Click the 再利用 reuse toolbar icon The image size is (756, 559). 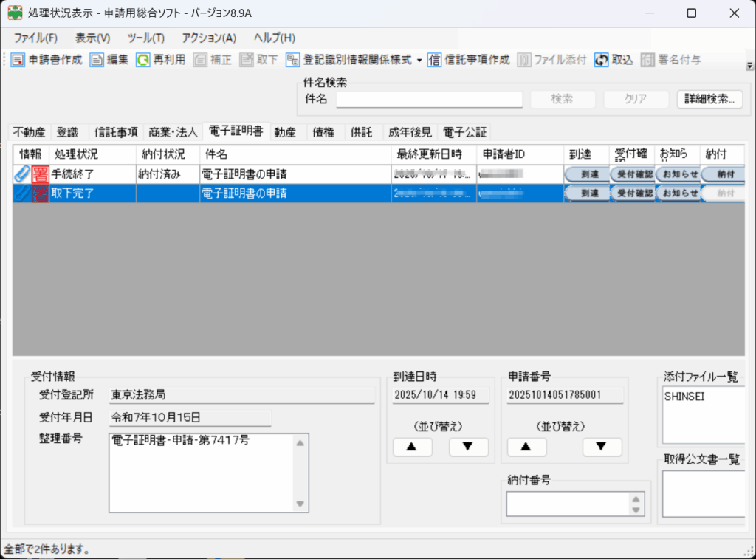[142, 60]
